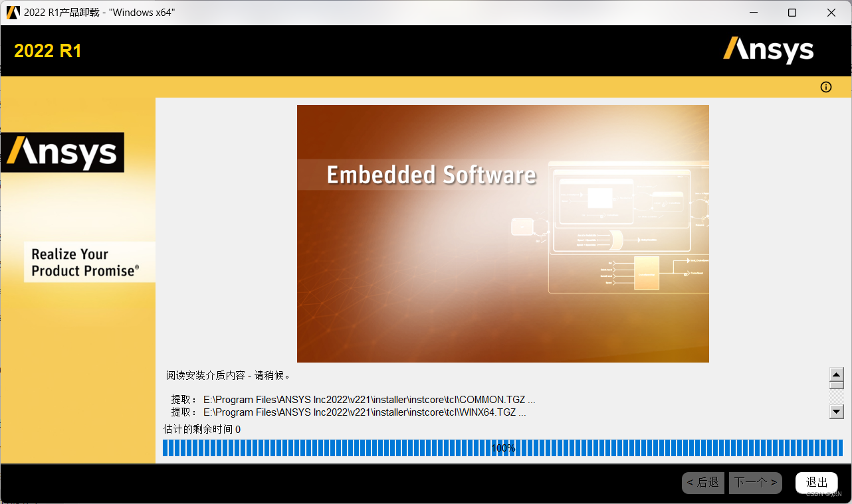
Task: Click the 下一个 next button
Action: point(756,483)
